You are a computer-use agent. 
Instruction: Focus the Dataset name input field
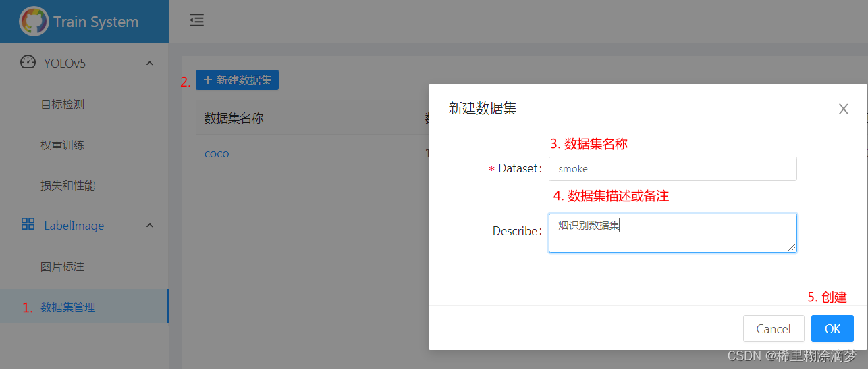pos(672,169)
